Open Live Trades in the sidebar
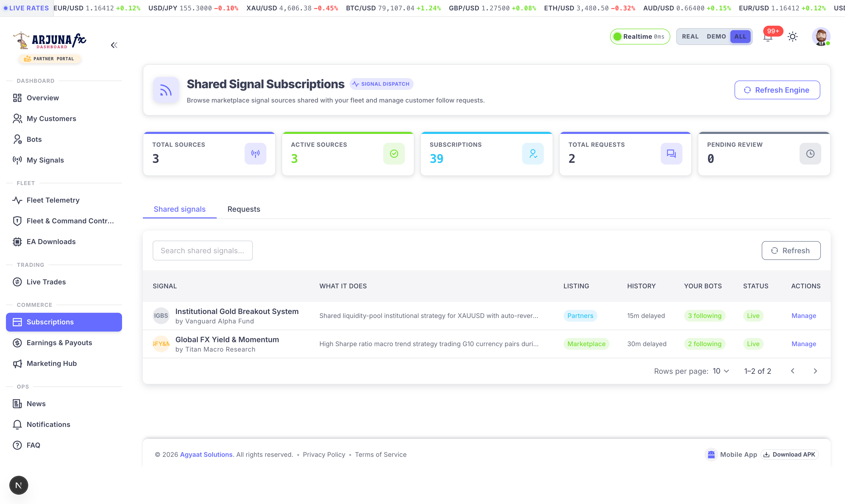 (64, 282)
